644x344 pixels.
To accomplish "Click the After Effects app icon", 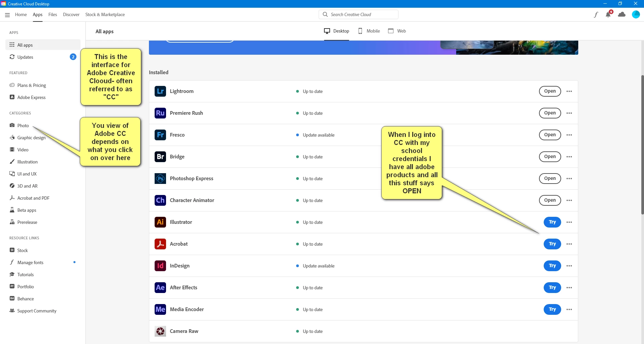I will click(160, 288).
